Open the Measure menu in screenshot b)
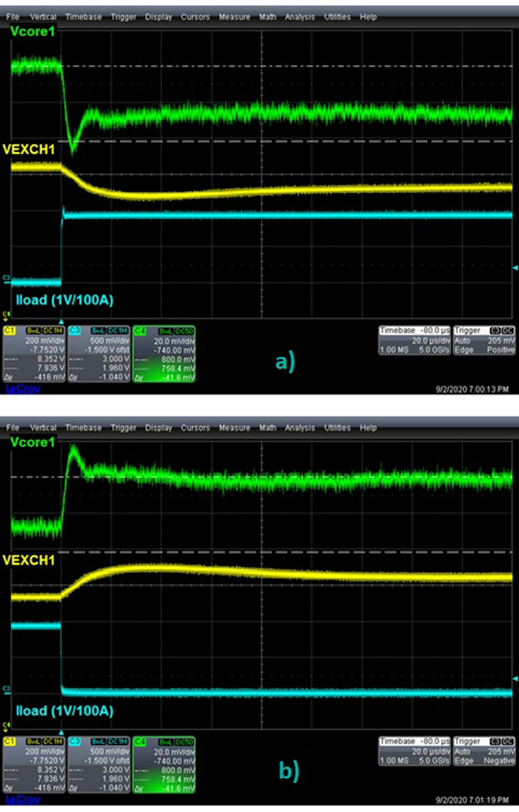Image resolution: width=519 pixels, height=812 pixels. point(234,428)
